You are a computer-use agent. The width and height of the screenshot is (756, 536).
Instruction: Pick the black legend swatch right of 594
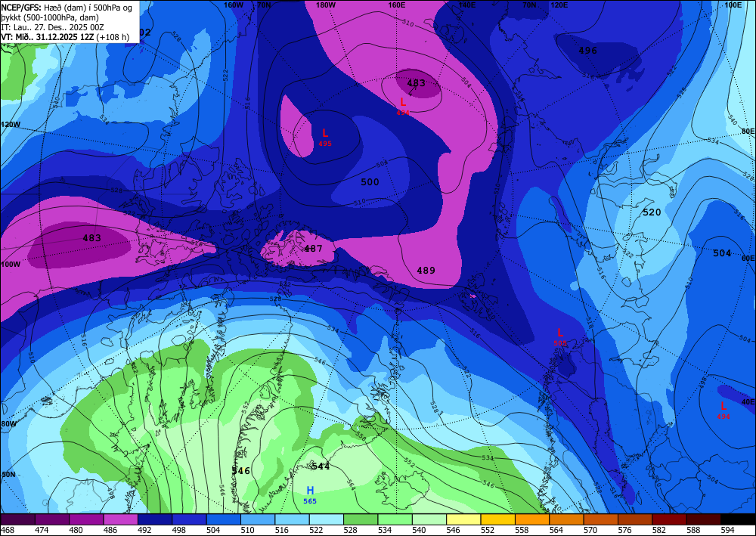click(738, 519)
